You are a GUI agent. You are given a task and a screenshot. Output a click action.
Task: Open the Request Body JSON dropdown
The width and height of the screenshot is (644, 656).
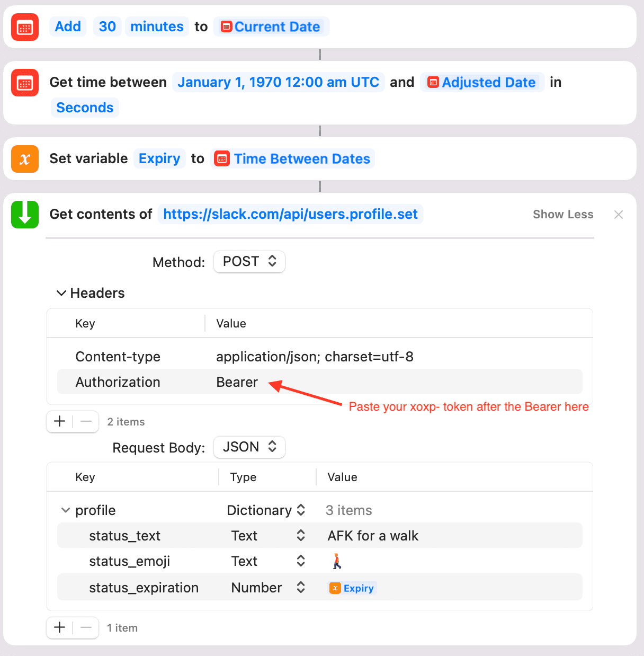249,447
